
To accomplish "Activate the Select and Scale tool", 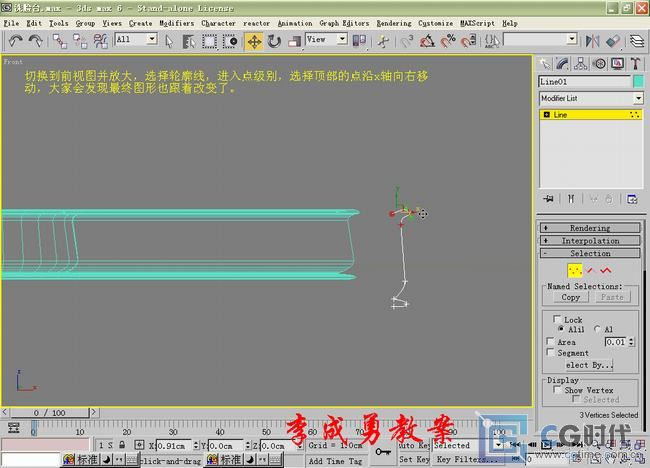I will (294, 41).
